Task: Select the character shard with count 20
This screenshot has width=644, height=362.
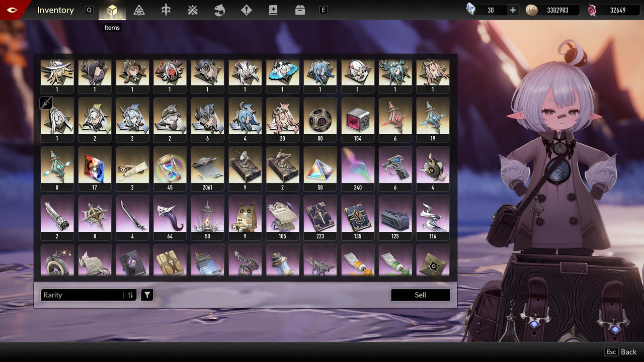Action: click(282, 119)
